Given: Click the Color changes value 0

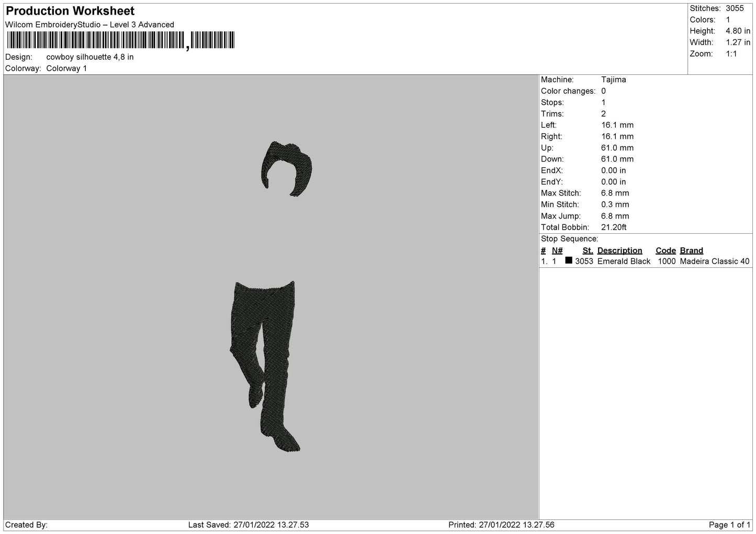Looking at the screenshot, I should [x=604, y=91].
